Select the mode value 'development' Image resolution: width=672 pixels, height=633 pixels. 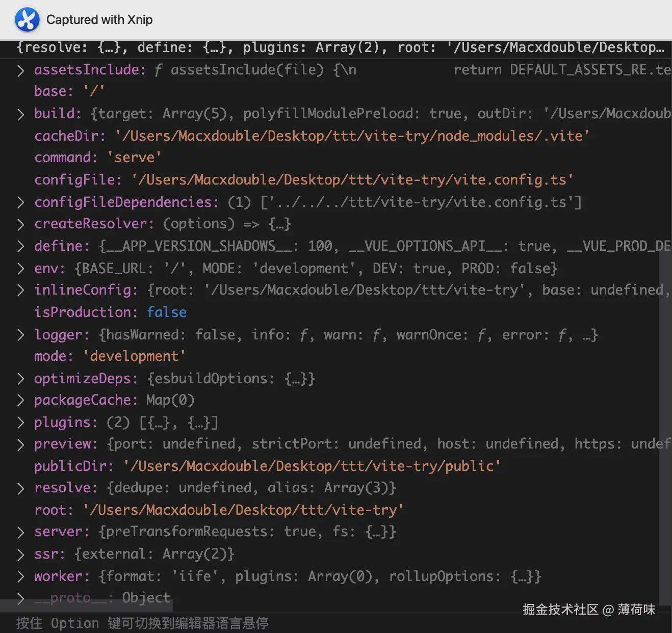(134, 356)
